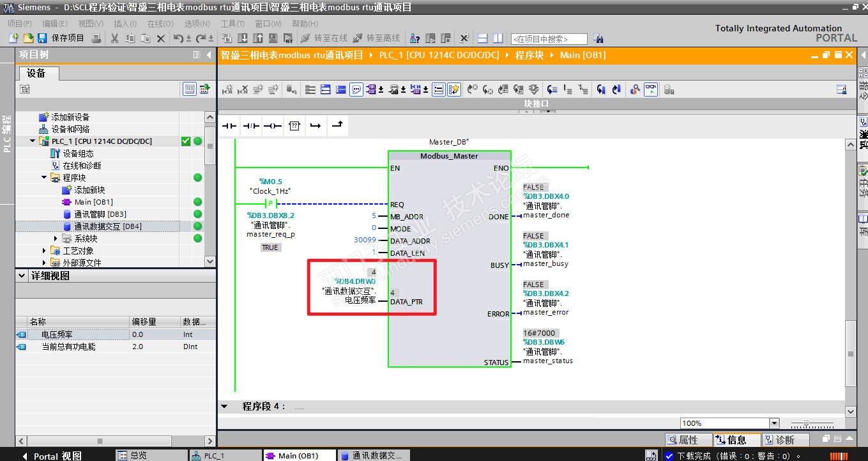The height and width of the screenshot is (461, 868).
Task: Collapse the PLC_1 device tree node
Action: coord(33,141)
